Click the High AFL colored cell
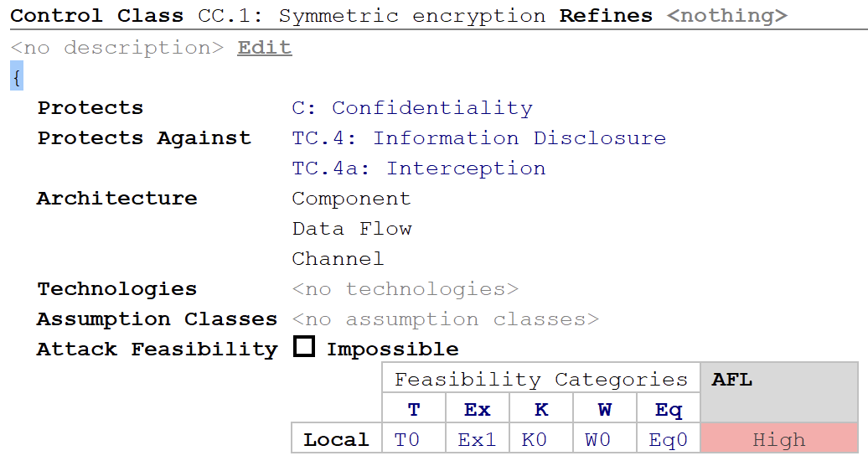This screenshot has width=868, height=461. [x=779, y=439]
